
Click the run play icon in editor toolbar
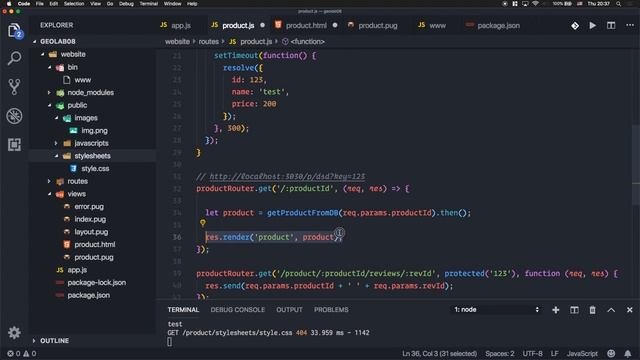click(593, 26)
